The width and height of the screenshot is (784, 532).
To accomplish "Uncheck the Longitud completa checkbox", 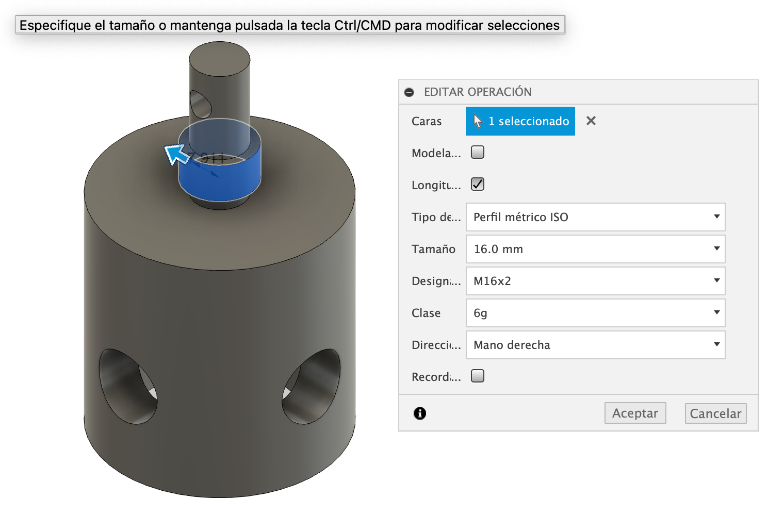I will tap(478, 185).
